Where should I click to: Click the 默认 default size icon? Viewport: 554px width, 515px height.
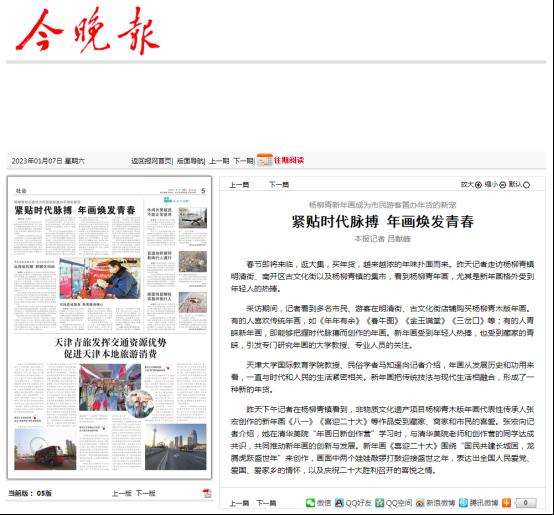(526, 185)
